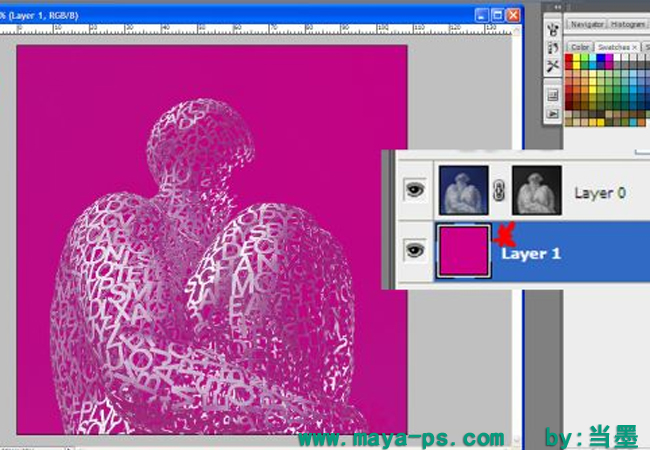Screen dimensions: 650x450
Task: Click the Layer 0 name label
Action: tap(600, 193)
